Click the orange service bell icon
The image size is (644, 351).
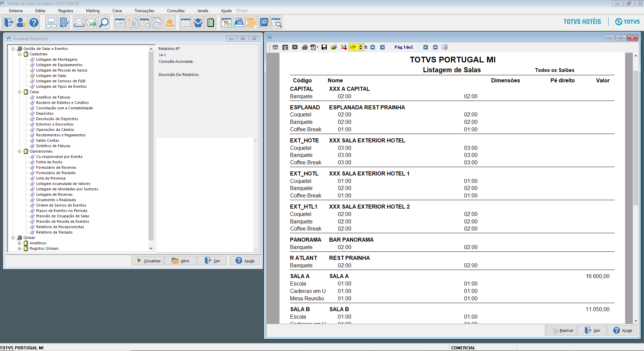click(170, 23)
